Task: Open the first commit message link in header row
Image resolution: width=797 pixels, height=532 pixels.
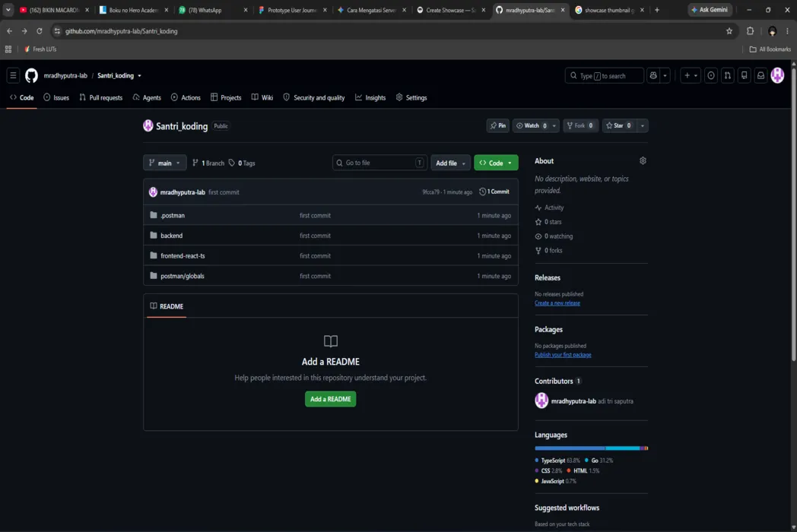Action: point(224,192)
